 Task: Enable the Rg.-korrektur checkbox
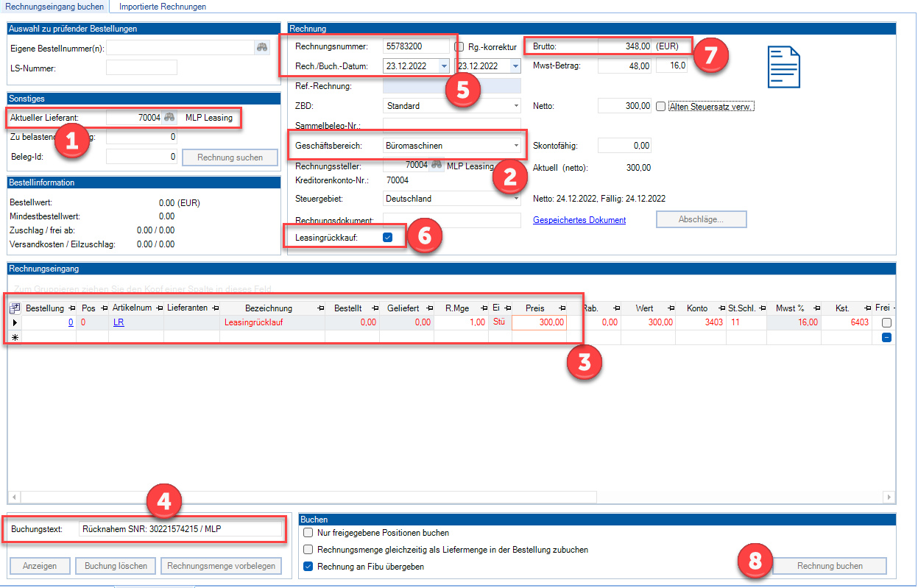coord(459,46)
